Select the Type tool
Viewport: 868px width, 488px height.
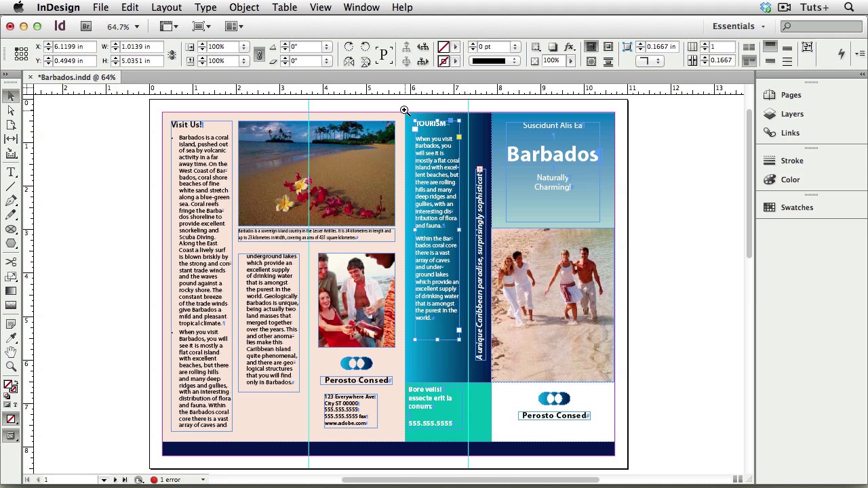click(11, 173)
